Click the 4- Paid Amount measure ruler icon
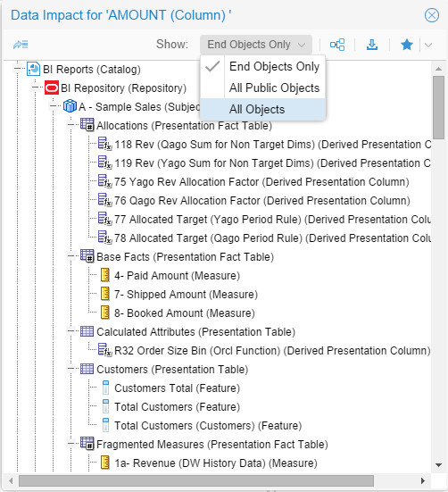This screenshot has height=492, width=448. pyautogui.click(x=105, y=275)
